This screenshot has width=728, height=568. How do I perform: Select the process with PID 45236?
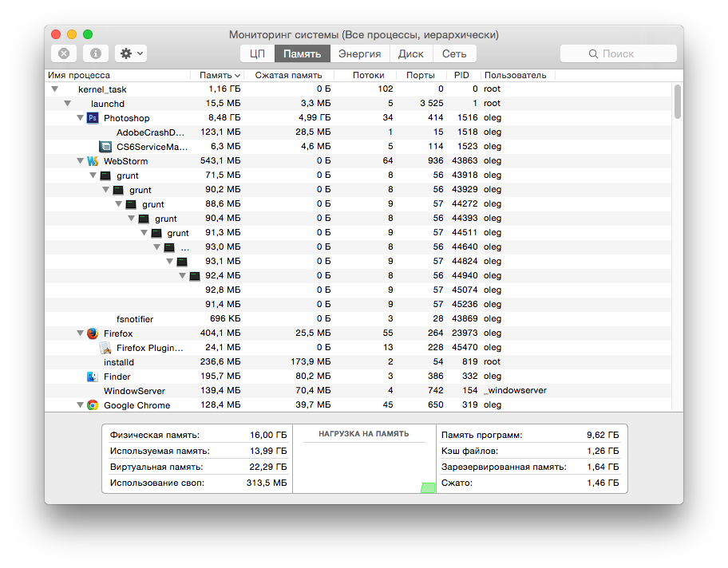[x=358, y=305]
